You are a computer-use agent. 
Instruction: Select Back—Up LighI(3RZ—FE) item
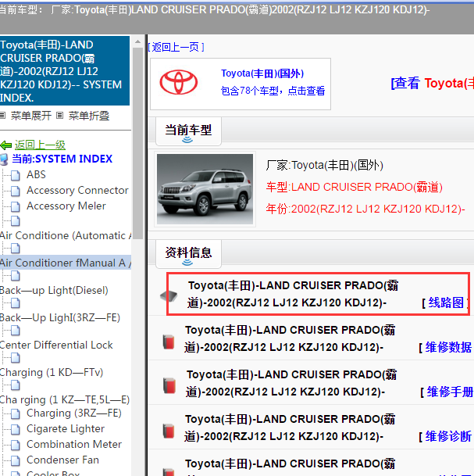click(60, 318)
